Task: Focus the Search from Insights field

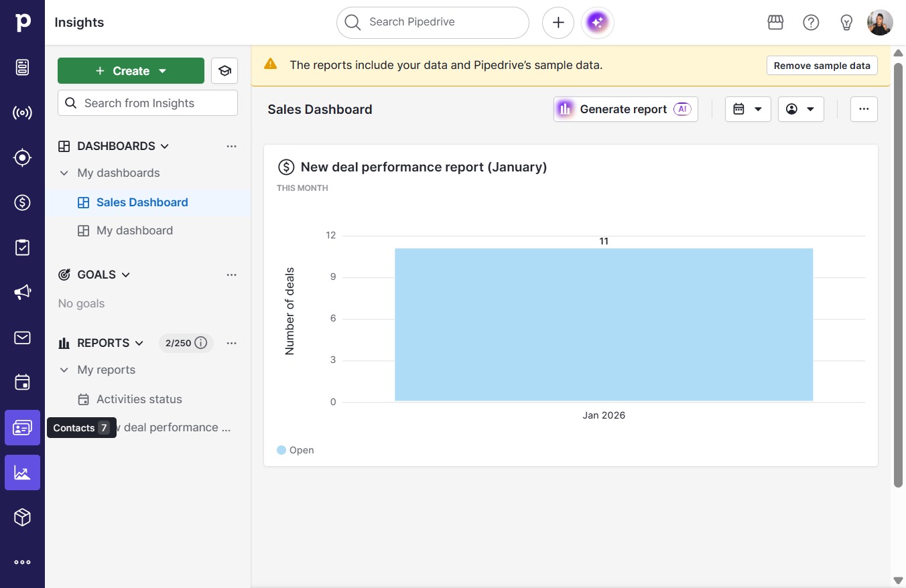Action: pos(147,103)
